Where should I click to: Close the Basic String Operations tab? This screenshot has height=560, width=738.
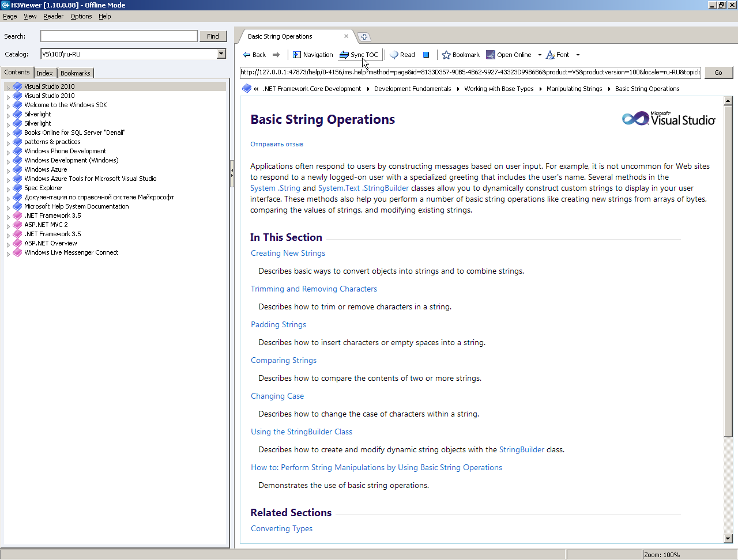click(346, 36)
